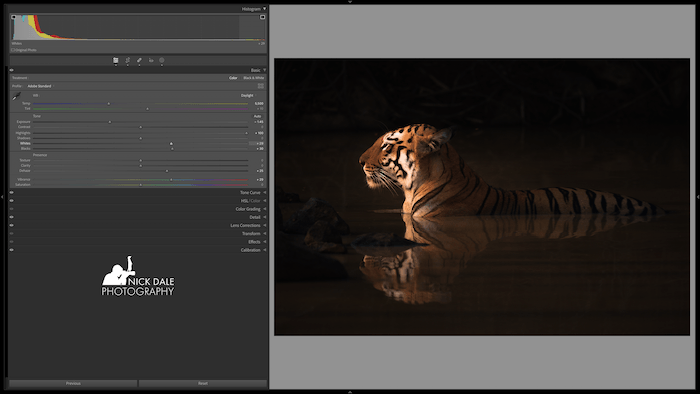Click the Temp value field
Viewport: 700px width, 394px height.
[258, 104]
